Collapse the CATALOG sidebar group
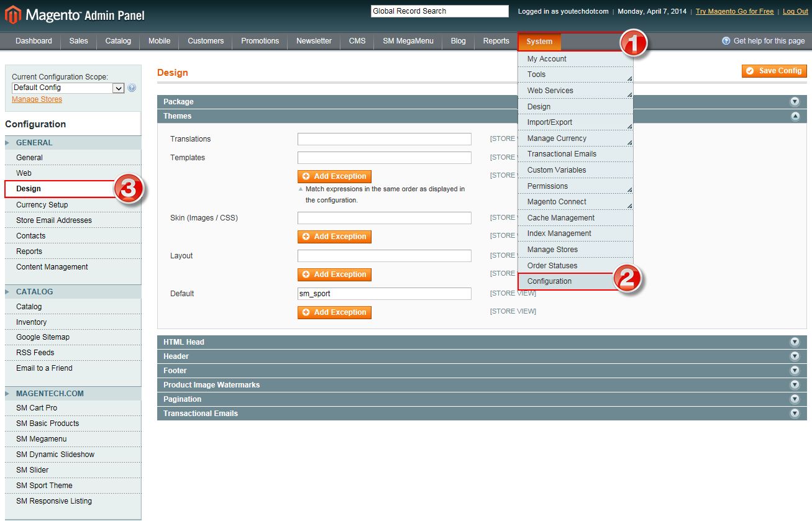The width and height of the screenshot is (812, 521). point(73,292)
